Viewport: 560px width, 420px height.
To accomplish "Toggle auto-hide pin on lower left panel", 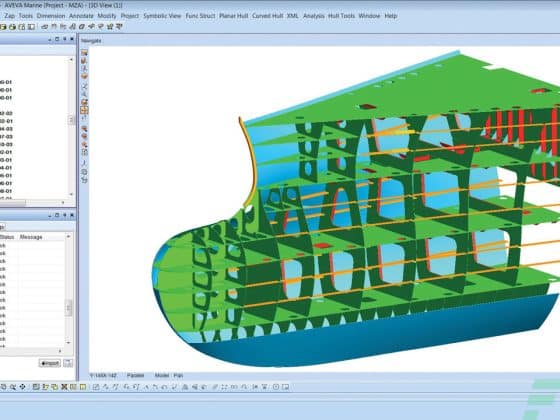I will tap(65, 215).
